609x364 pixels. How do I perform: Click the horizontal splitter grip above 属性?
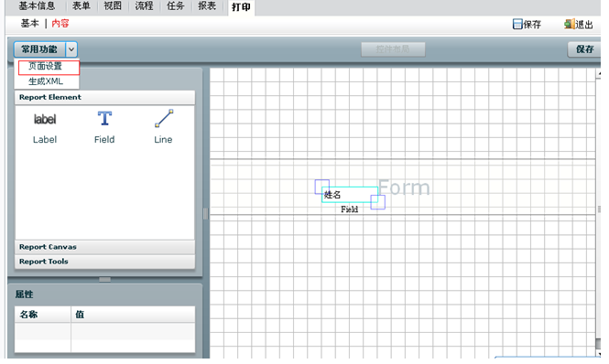click(105, 280)
